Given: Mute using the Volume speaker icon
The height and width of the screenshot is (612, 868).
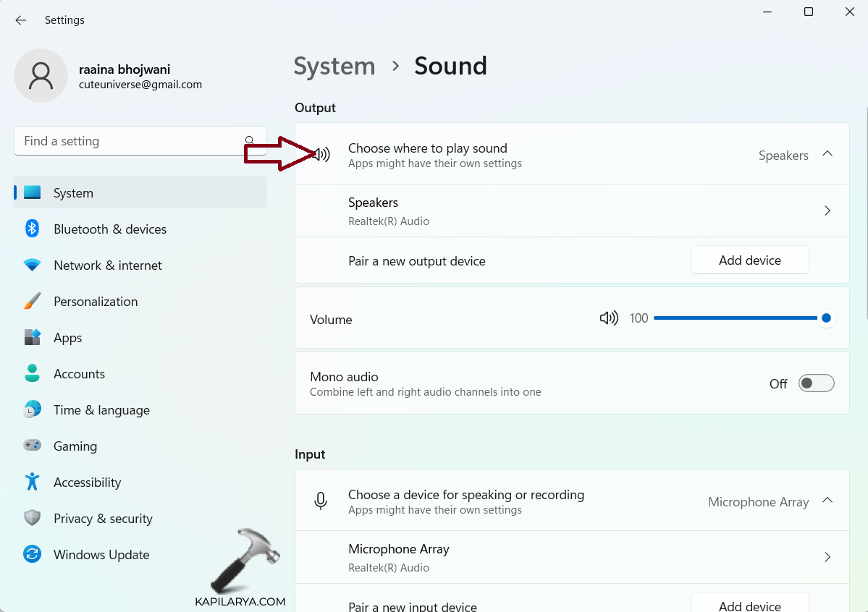Looking at the screenshot, I should (609, 318).
